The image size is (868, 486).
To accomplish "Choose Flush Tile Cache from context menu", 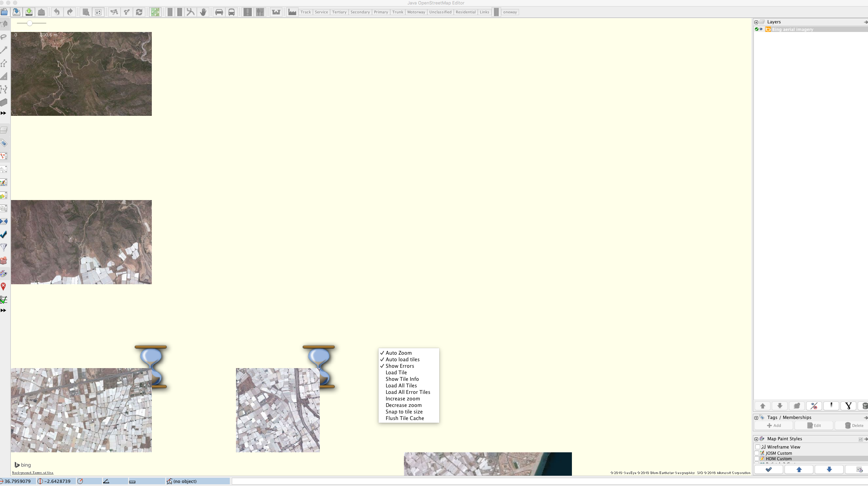I will pos(405,418).
